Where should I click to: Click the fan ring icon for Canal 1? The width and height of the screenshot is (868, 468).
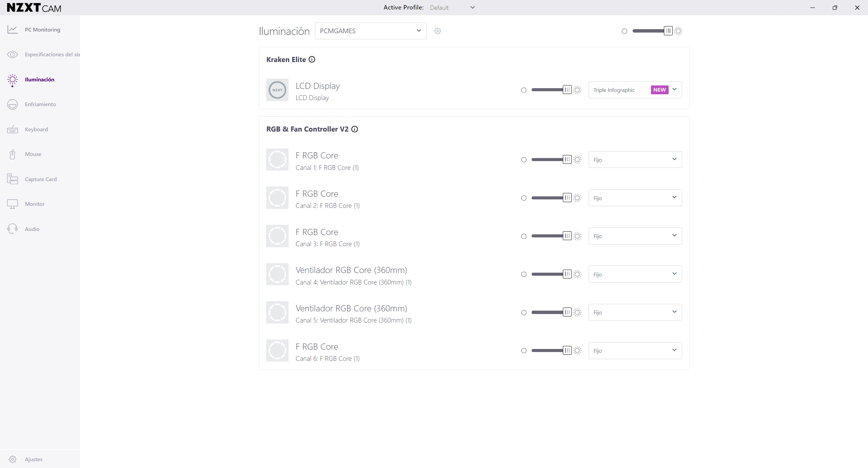(277, 160)
